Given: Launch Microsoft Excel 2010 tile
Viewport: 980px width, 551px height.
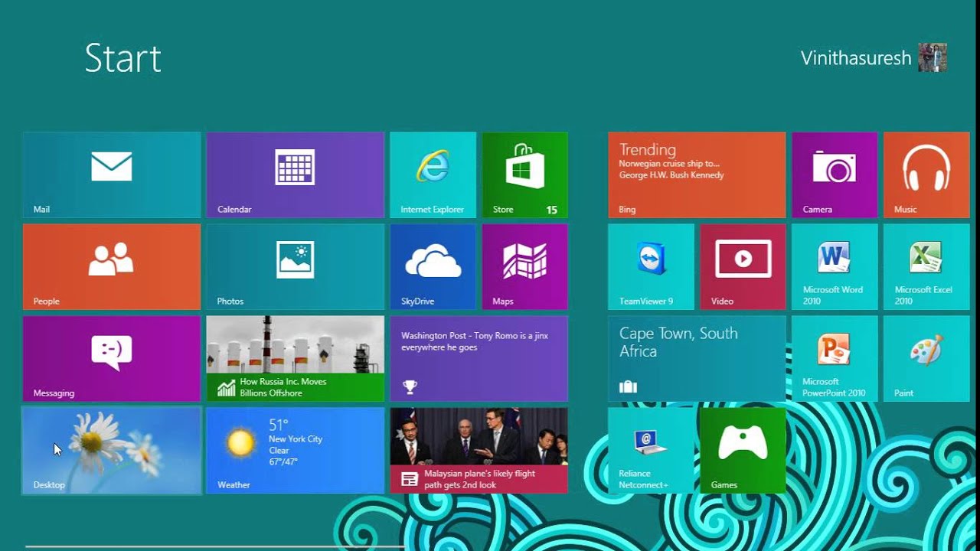Looking at the screenshot, I should 926,267.
